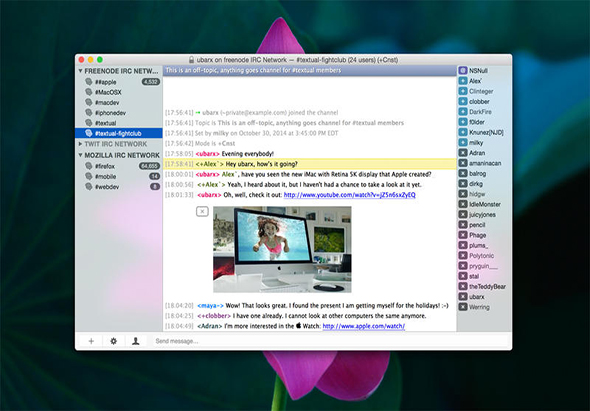The height and width of the screenshot is (411, 590).
Task: Click the <+clobber> nickname in chat
Action: point(214,316)
